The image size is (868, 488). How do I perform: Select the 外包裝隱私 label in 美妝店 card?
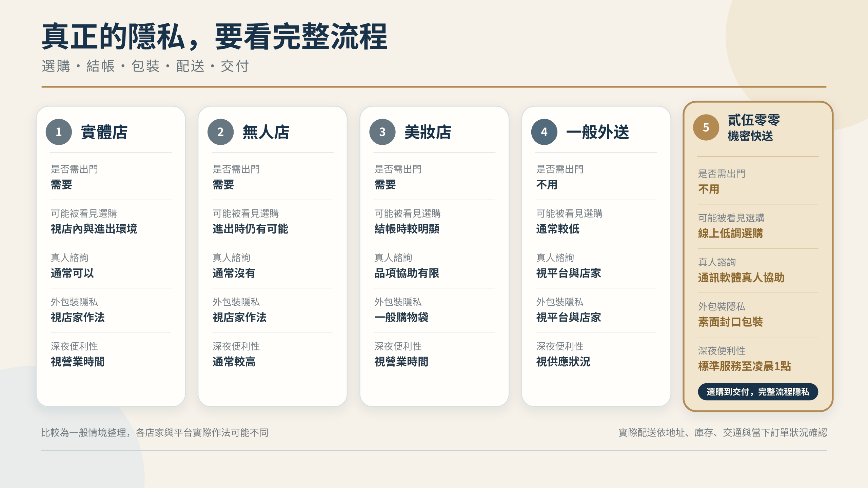point(398,302)
